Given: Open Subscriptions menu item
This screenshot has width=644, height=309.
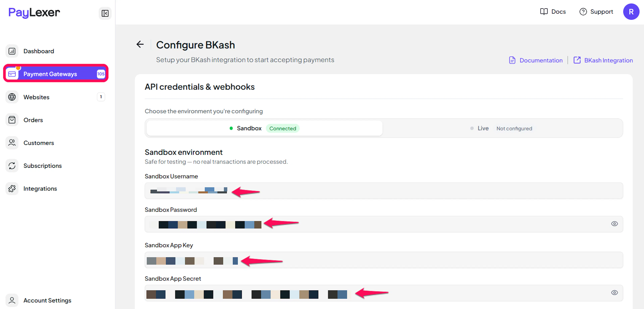Looking at the screenshot, I should click(x=56, y=166).
